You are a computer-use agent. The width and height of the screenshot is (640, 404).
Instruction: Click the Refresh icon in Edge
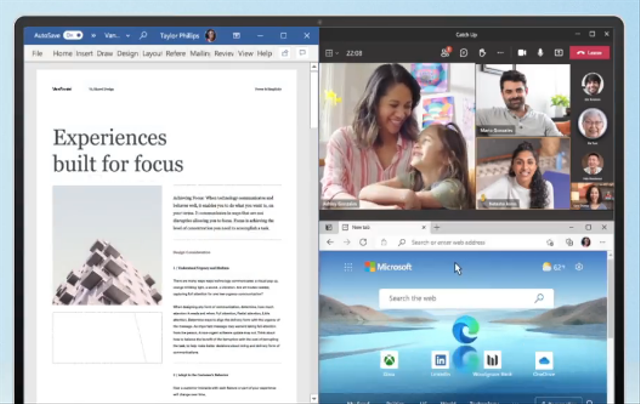(363, 242)
